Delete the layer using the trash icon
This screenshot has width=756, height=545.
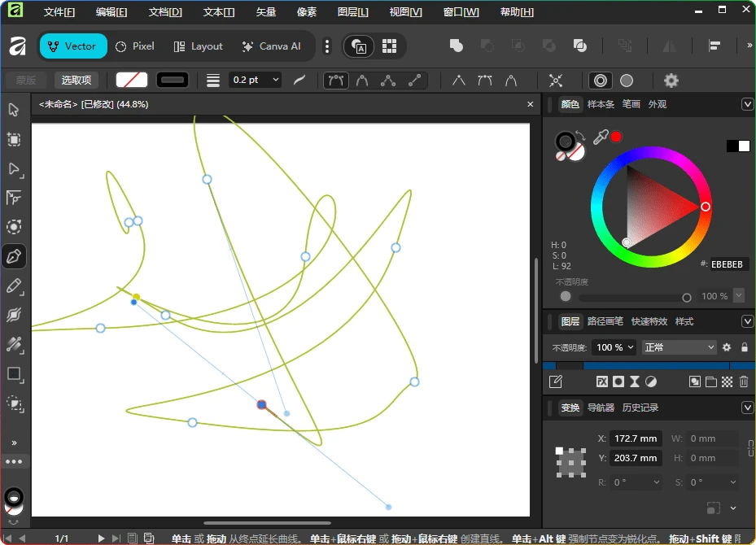coord(743,381)
